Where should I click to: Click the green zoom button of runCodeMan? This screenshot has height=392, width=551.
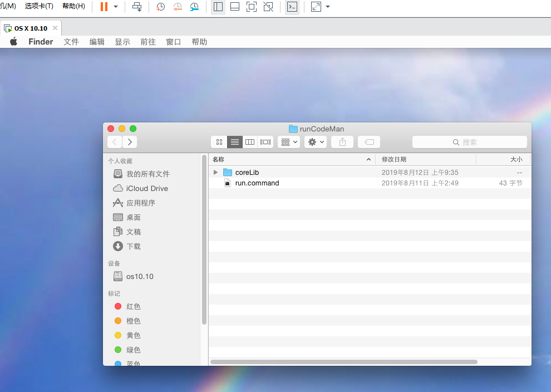click(133, 129)
